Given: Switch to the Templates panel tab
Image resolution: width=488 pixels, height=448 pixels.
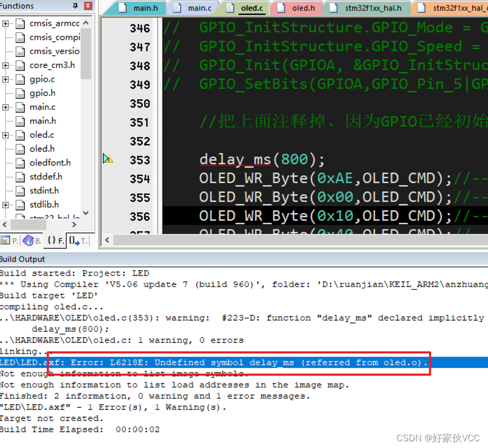Looking at the screenshot, I should (x=78, y=240).
